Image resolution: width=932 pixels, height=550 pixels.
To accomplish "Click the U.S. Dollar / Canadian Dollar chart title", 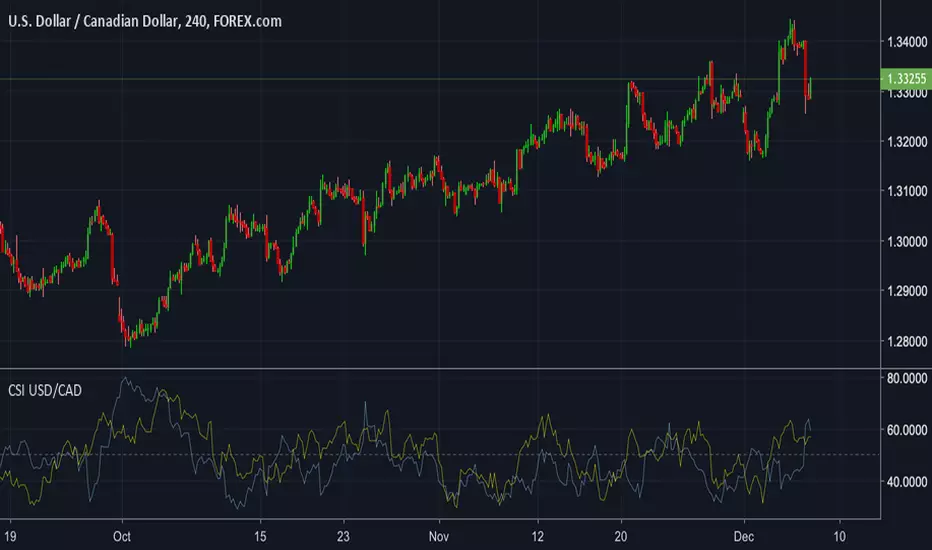I will coord(145,21).
